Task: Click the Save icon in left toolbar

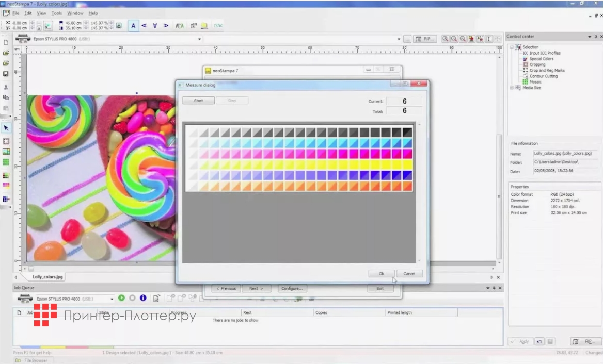Action: pyautogui.click(x=6, y=74)
